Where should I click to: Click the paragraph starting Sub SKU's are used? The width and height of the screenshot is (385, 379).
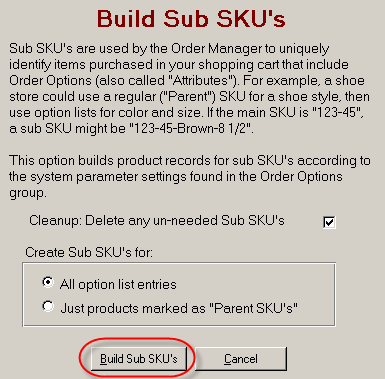click(x=189, y=88)
